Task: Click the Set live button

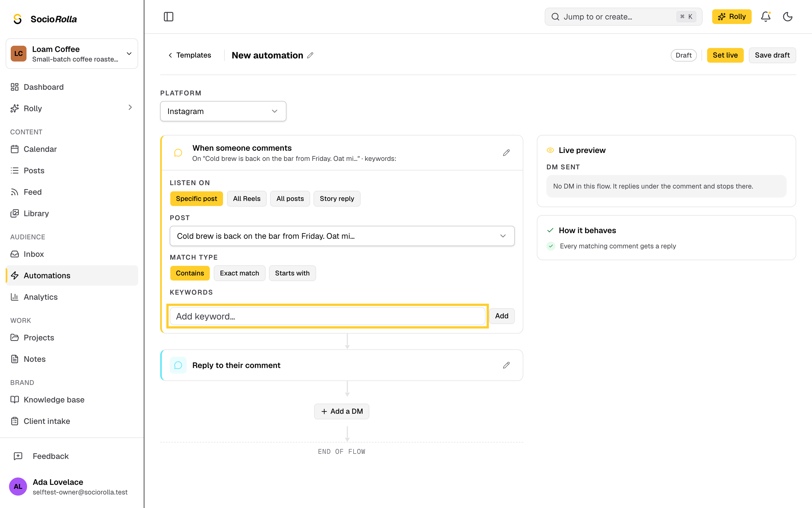Action: click(x=725, y=55)
